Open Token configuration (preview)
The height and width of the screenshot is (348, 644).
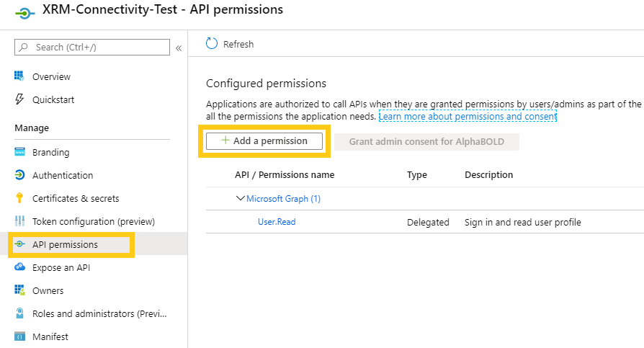pyautogui.click(x=94, y=221)
